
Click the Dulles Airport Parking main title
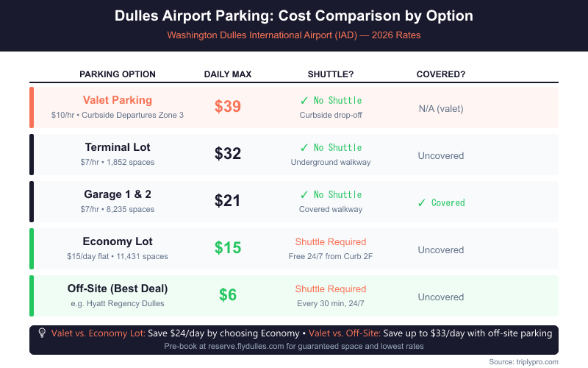pos(294,15)
